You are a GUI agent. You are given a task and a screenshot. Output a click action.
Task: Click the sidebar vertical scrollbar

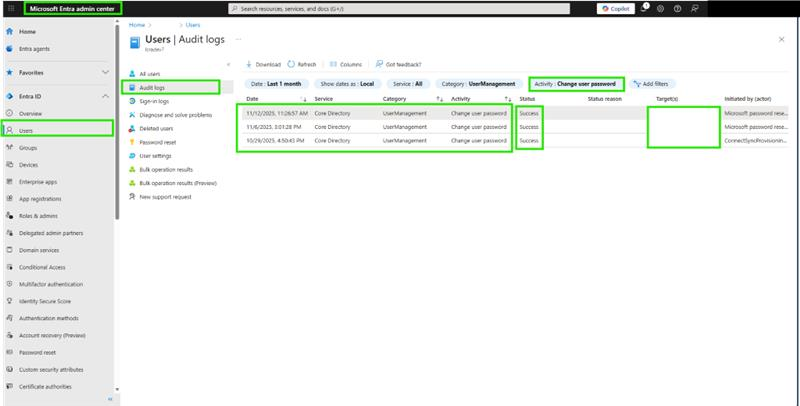pyautogui.click(x=117, y=122)
